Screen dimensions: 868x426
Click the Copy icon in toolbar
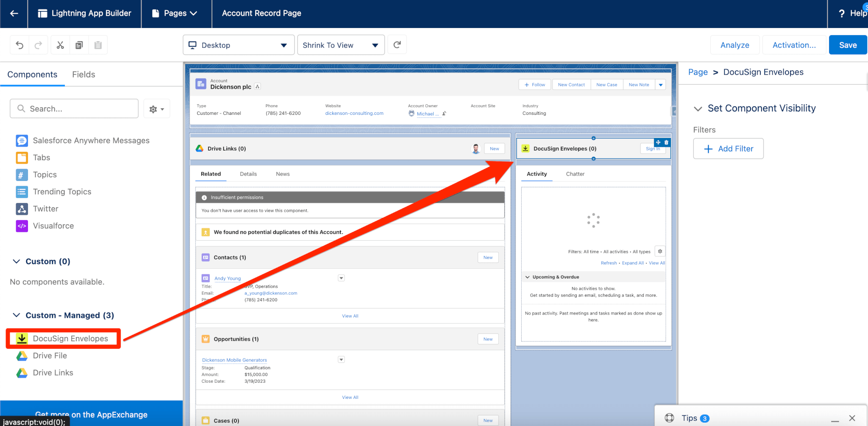pyautogui.click(x=79, y=45)
